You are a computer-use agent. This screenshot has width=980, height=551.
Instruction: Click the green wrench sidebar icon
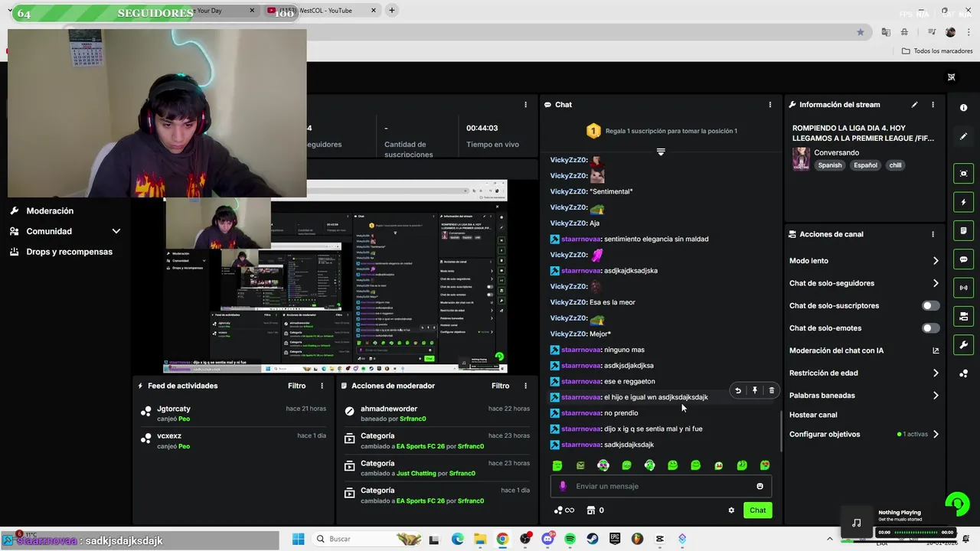click(963, 344)
